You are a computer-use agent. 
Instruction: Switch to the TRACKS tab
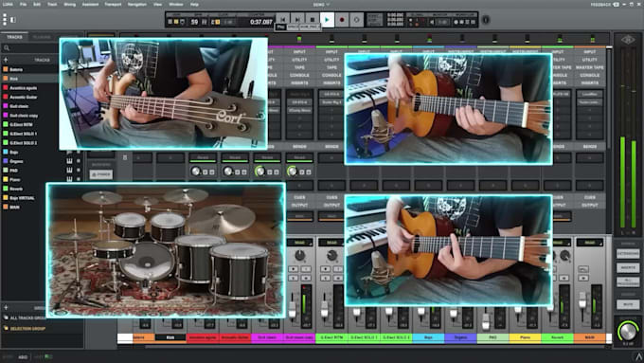[x=14, y=37]
